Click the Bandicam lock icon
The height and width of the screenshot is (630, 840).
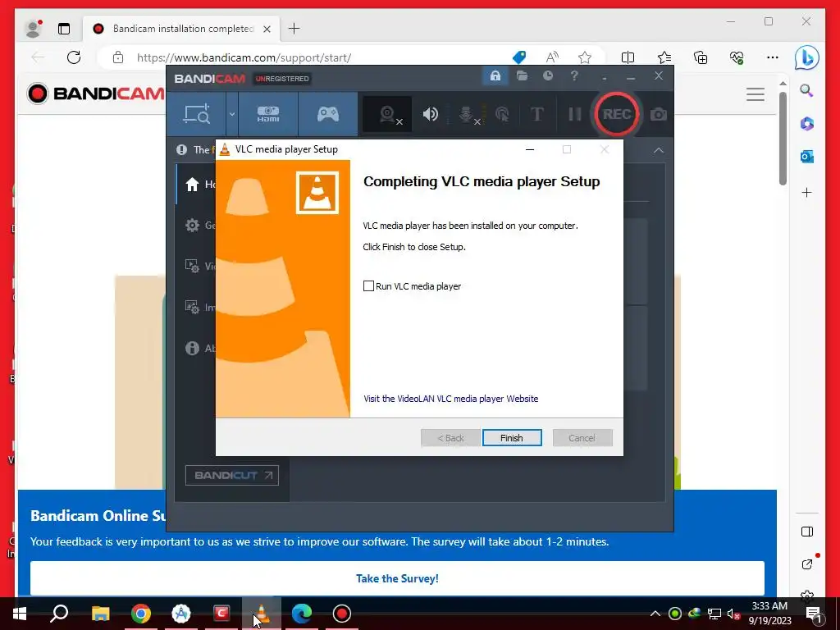[x=495, y=76]
